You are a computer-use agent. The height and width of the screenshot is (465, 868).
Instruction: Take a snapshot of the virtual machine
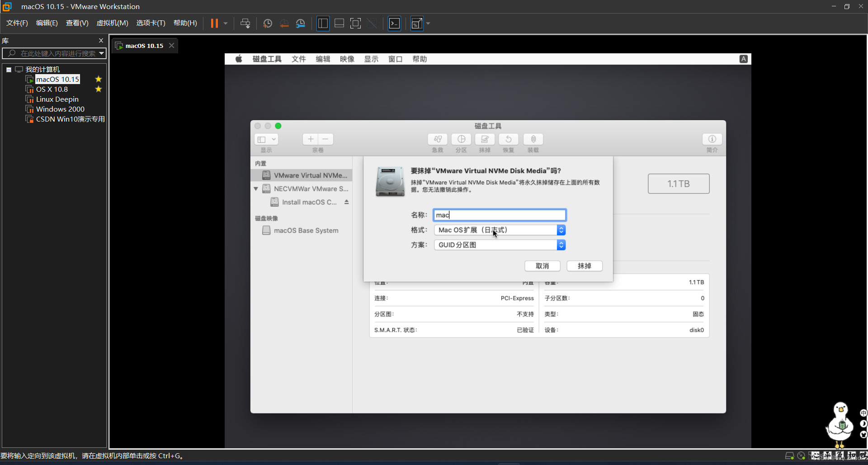point(268,23)
